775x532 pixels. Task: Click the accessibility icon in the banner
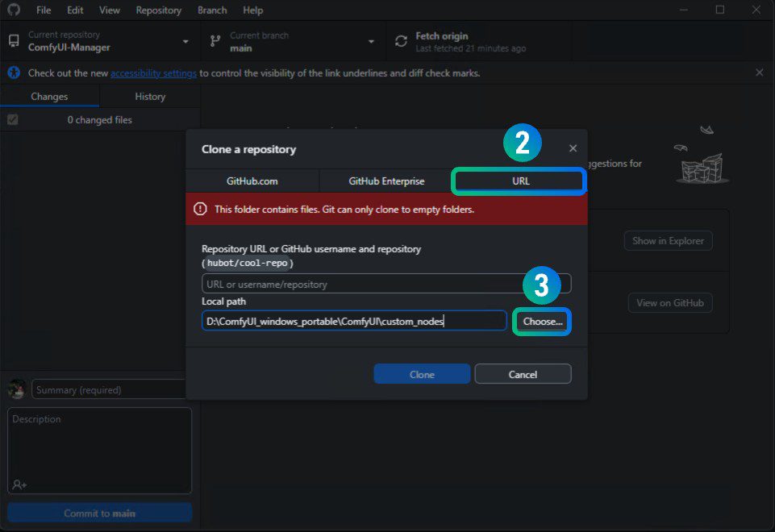pos(14,73)
